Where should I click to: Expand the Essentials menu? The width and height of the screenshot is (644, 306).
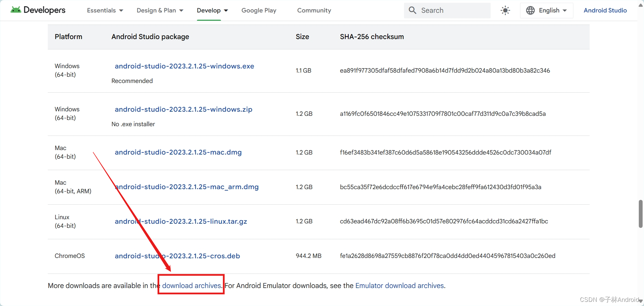pyautogui.click(x=105, y=10)
